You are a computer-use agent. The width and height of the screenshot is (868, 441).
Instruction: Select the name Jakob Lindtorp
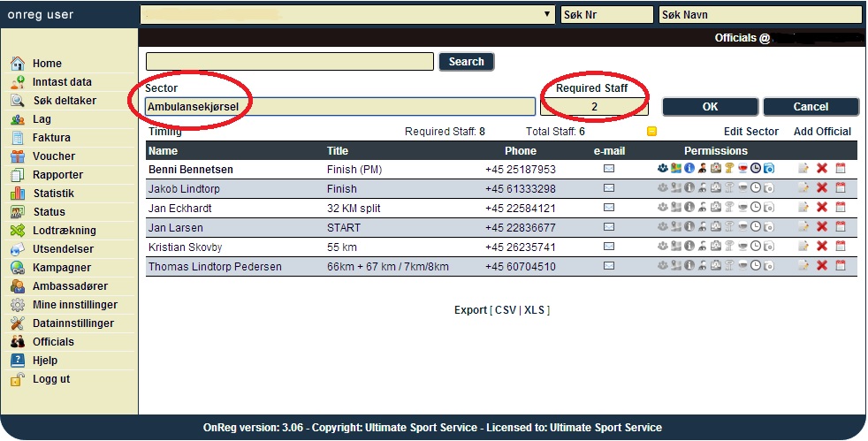click(x=184, y=188)
